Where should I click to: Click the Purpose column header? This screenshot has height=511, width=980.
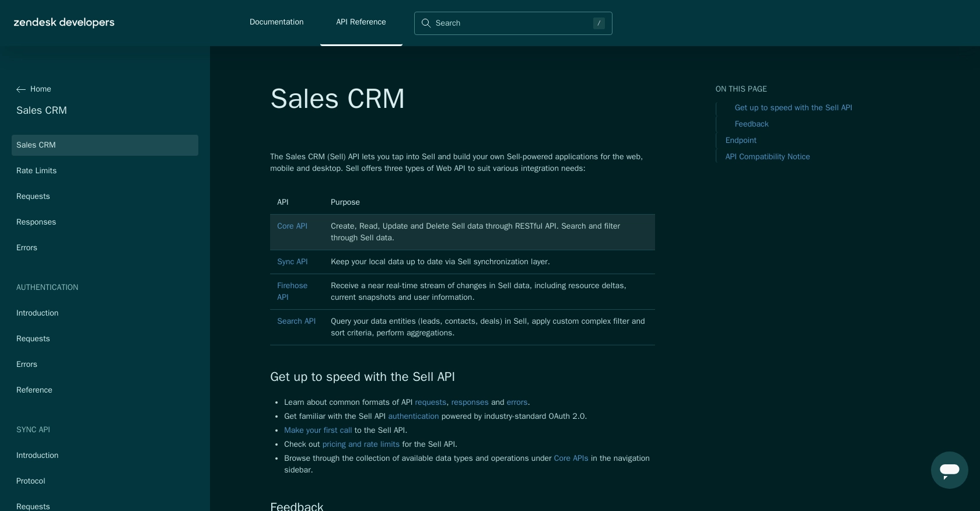click(x=345, y=202)
